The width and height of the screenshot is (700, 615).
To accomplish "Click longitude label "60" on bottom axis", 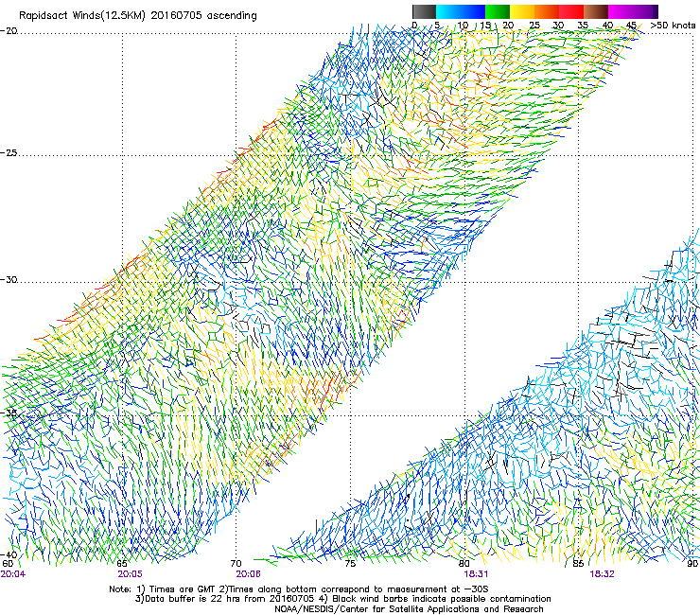I will coord(8,564).
